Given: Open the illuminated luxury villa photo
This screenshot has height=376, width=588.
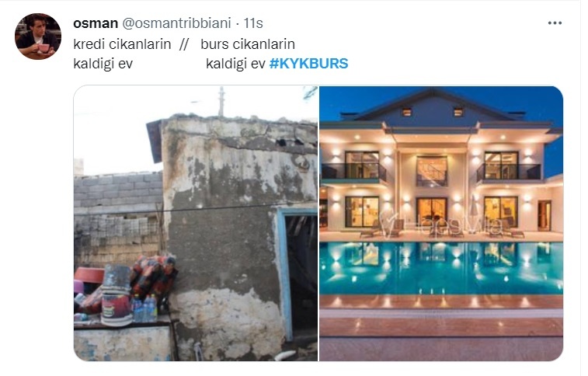Looking at the screenshot, I should [x=441, y=224].
